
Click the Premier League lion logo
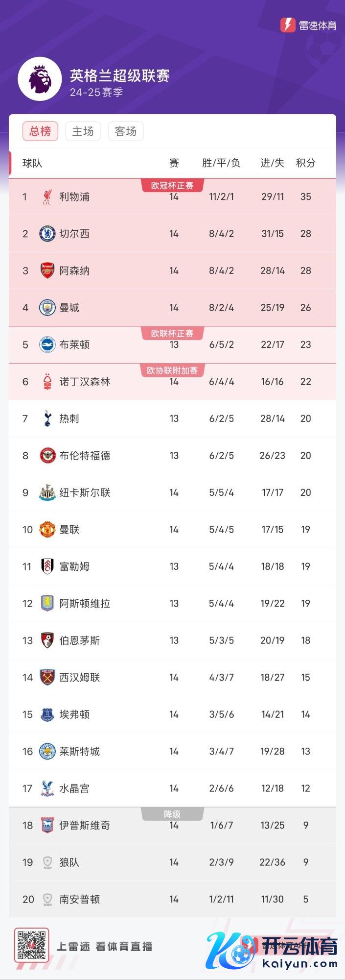click(40, 79)
